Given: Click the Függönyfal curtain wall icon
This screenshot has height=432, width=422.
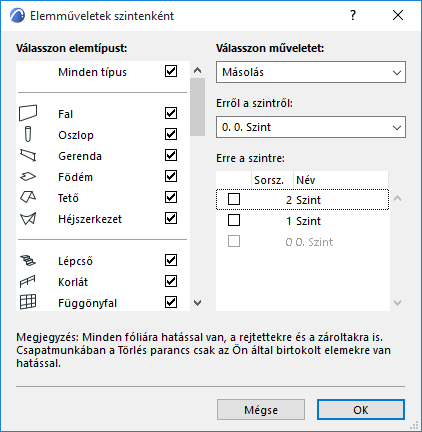Looking at the screenshot, I should 28,302.
